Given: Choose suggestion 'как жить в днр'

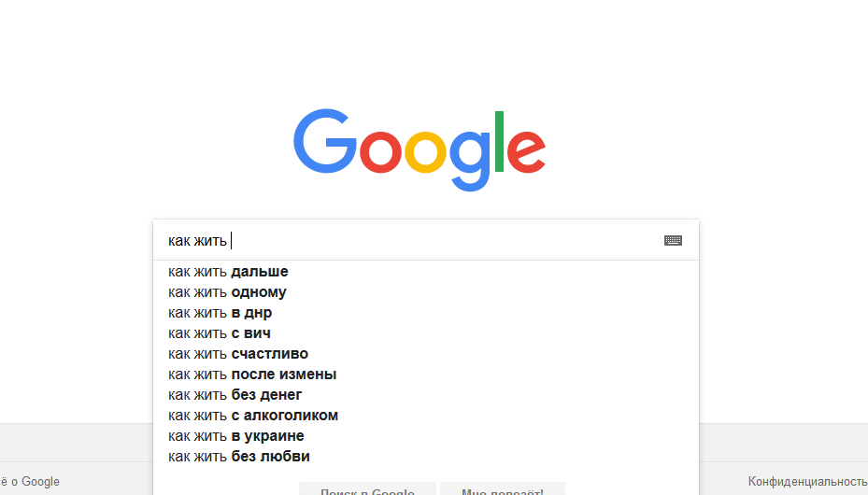Looking at the screenshot, I should (x=426, y=313).
